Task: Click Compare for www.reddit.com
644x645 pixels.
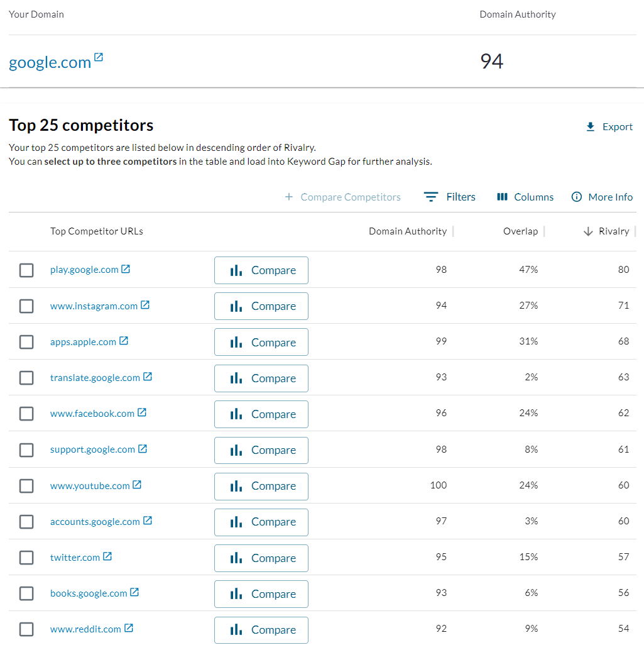Action: [x=261, y=630]
